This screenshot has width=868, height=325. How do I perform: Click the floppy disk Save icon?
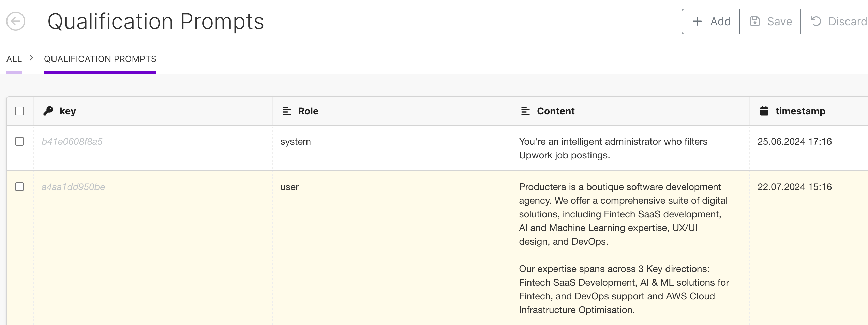pos(755,22)
